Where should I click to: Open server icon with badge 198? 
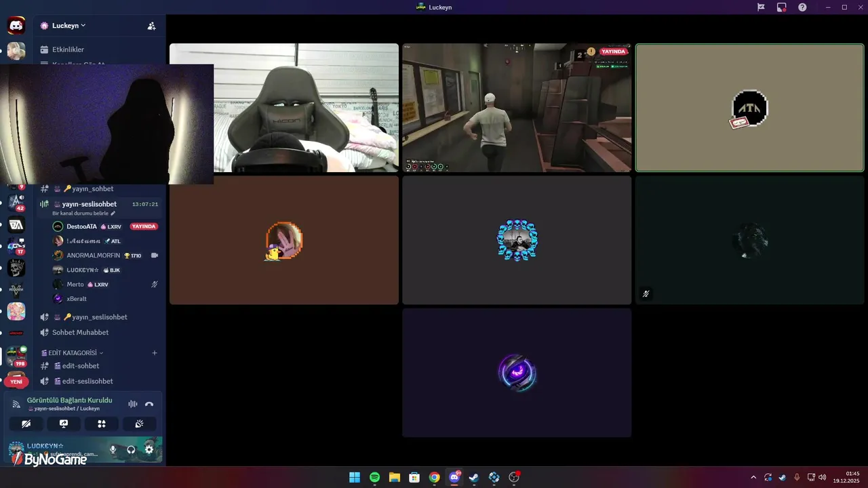16,355
